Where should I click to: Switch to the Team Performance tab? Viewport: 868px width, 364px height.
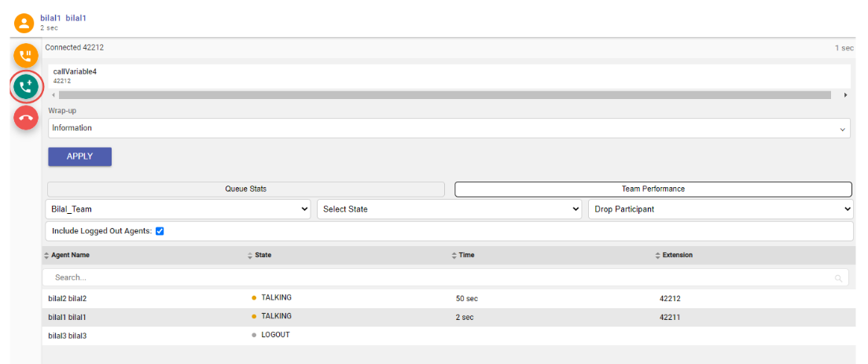653,189
